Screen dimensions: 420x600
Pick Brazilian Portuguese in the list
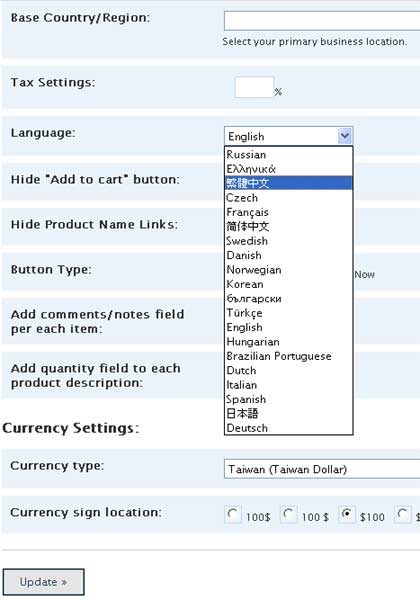[x=288, y=356]
